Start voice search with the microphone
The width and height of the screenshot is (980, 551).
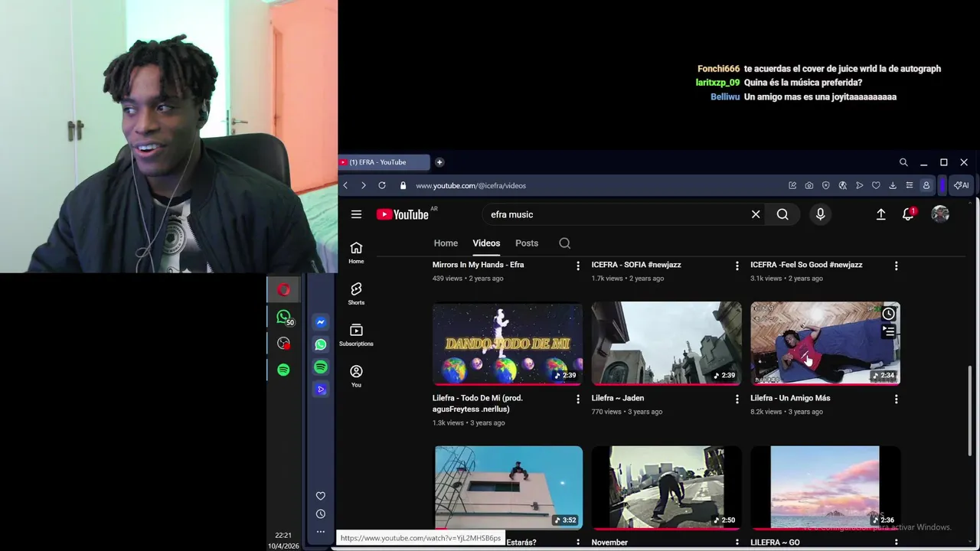click(x=820, y=214)
